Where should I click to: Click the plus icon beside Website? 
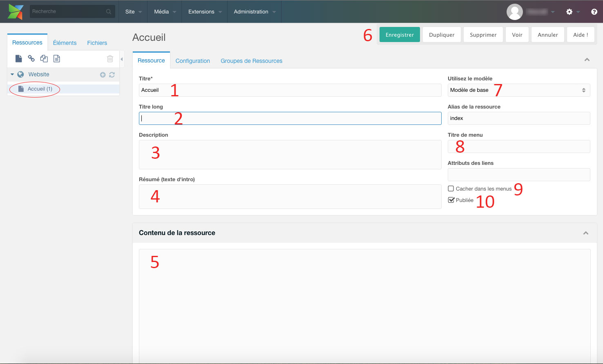coord(103,75)
